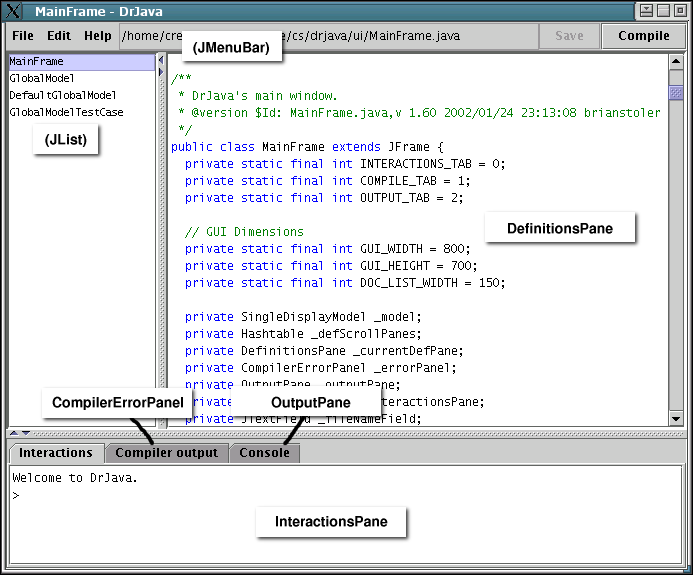Click the disabled Save button
The width and height of the screenshot is (693, 575).
point(569,36)
